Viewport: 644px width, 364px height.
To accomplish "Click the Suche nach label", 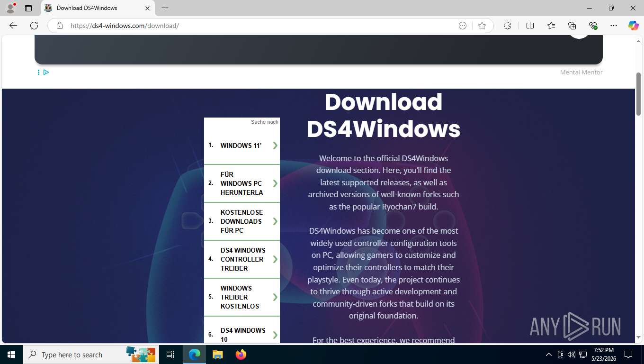I will tap(265, 122).
